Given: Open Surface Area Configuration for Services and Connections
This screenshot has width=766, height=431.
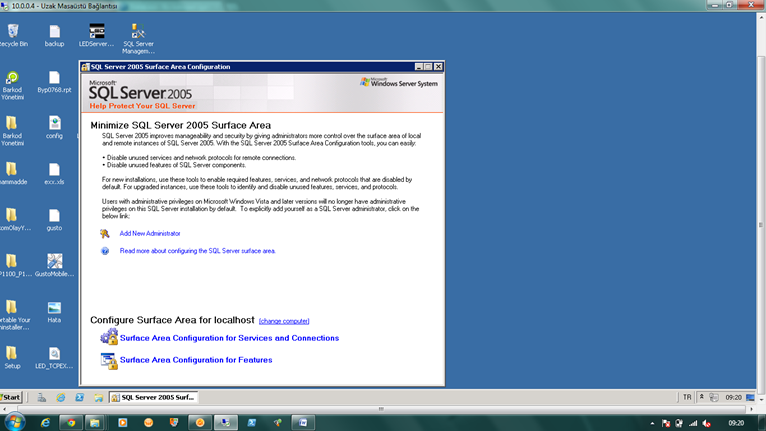Looking at the screenshot, I should point(229,338).
